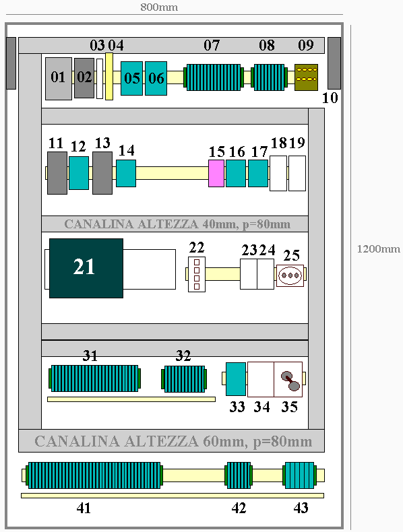Click the white component 24
This screenshot has height=532, width=403.
266,274
